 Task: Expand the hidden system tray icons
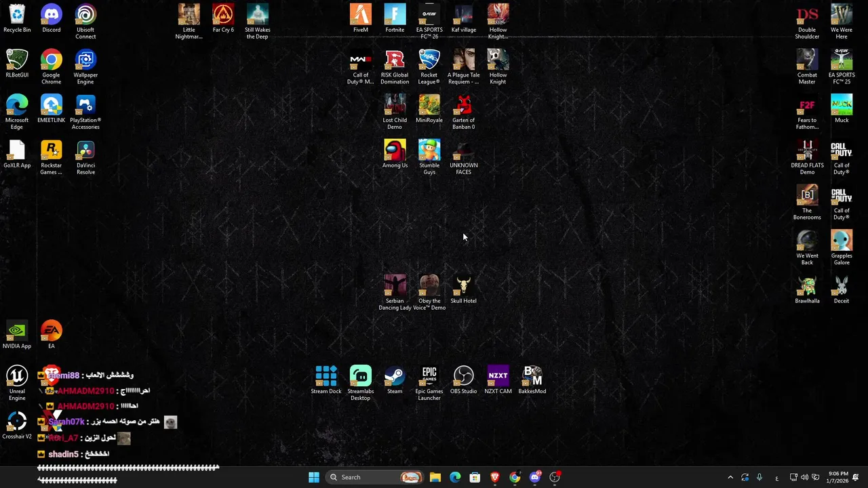[x=730, y=477]
